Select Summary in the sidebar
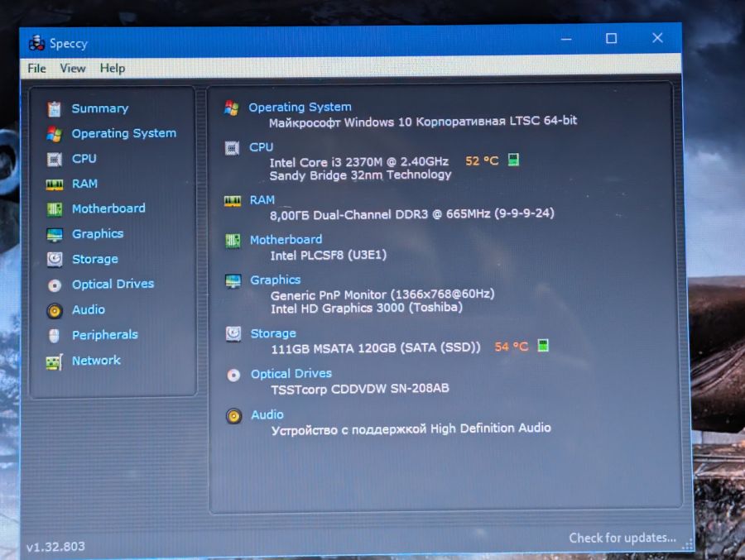This screenshot has height=560, width=745. (100, 108)
